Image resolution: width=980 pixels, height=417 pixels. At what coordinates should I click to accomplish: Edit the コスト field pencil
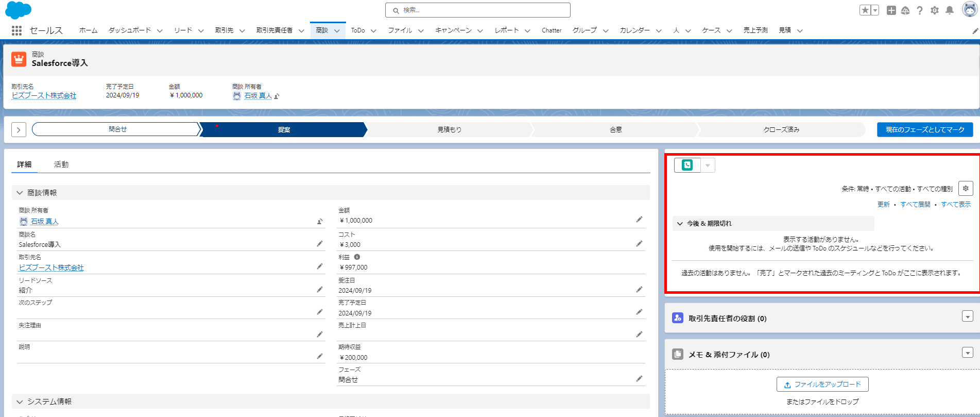(639, 244)
